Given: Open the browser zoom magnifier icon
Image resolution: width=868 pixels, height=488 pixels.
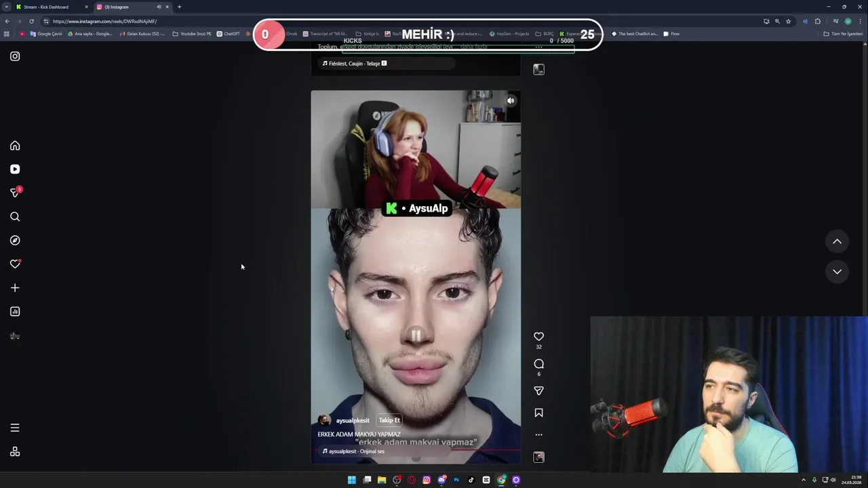Looking at the screenshot, I should click(777, 21).
